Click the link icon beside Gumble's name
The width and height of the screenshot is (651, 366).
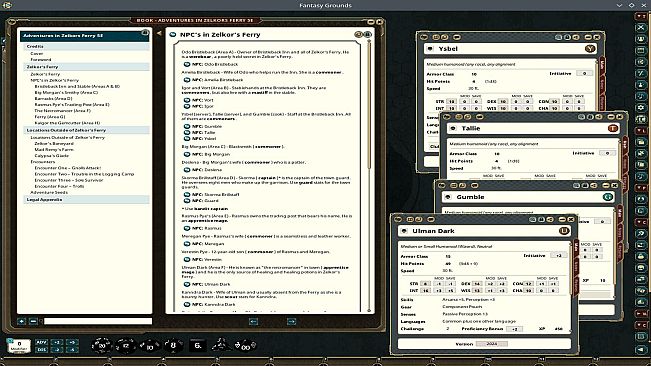point(448,197)
